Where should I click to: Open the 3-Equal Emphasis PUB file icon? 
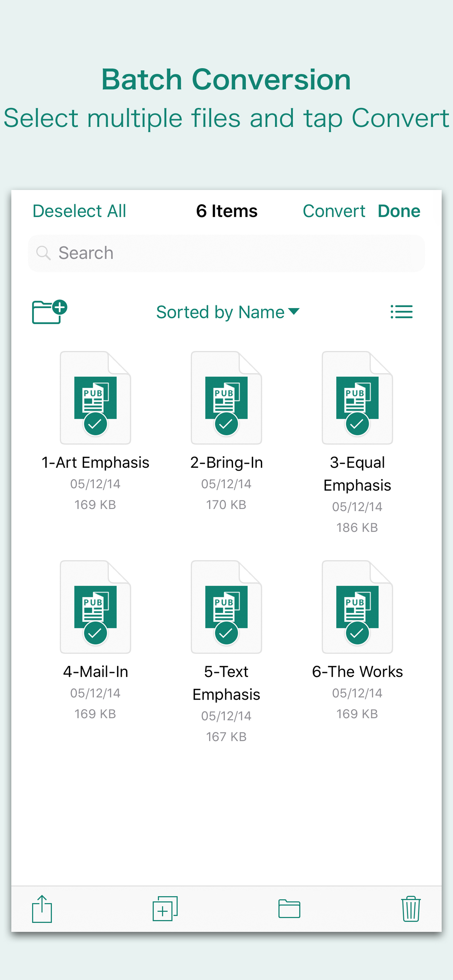pyautogui.click(x=357, y=397)
